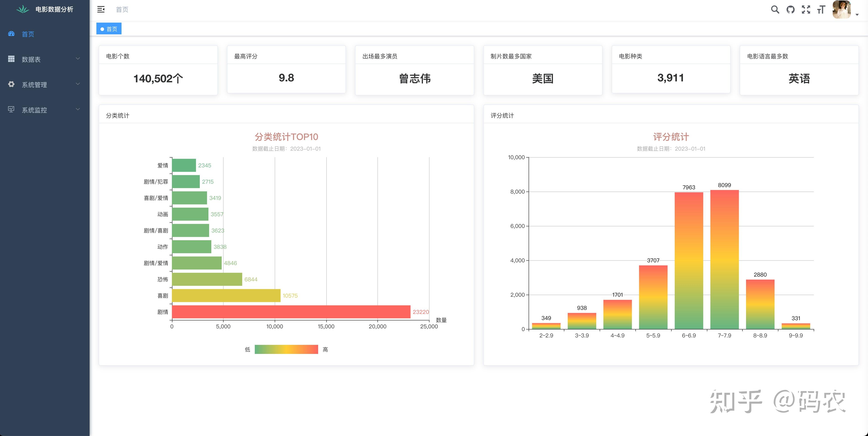Toggle fullscreen with the expand icon
This screenshot has height=436, width=868.
pyautogui.click(x=806, y=9)
